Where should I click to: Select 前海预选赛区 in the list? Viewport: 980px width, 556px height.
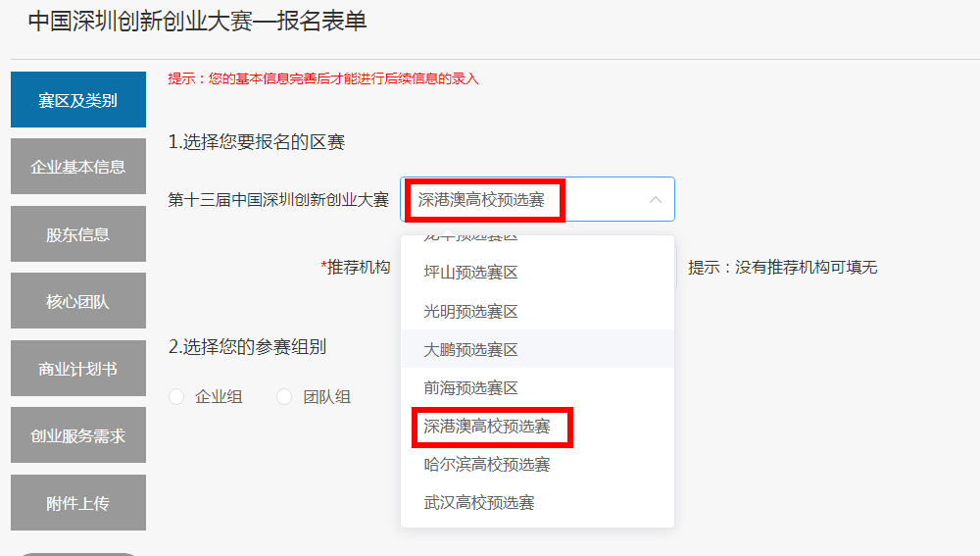pos(470,387)
